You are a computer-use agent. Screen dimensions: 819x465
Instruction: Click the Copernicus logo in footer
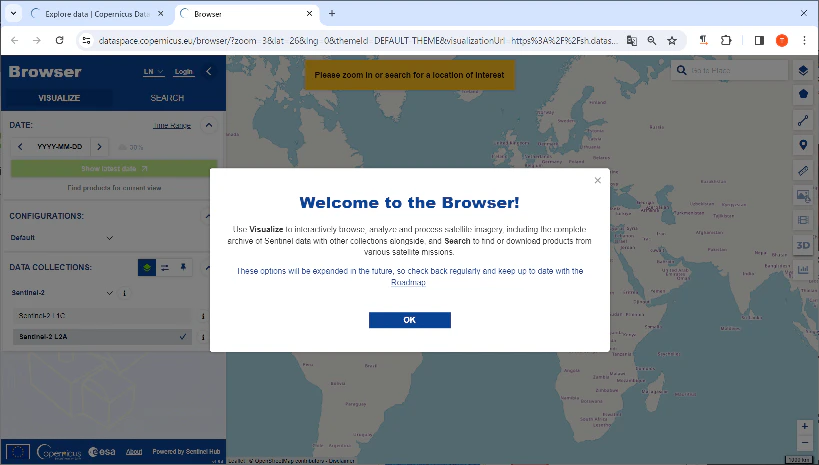pos(59,451)
